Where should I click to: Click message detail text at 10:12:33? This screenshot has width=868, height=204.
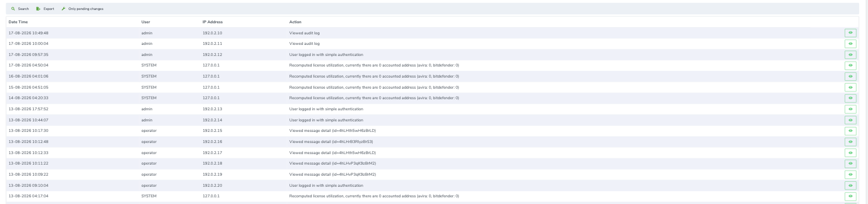coord(333,153)
